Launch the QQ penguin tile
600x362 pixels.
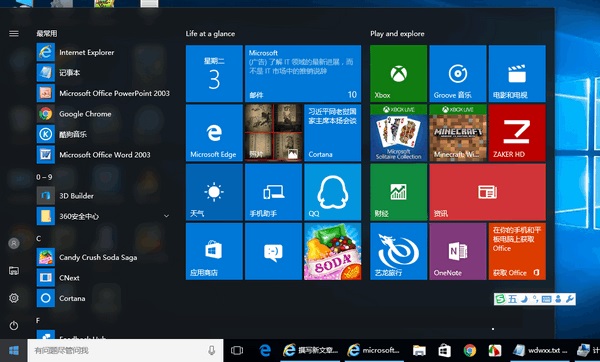(x=333, y=192)
